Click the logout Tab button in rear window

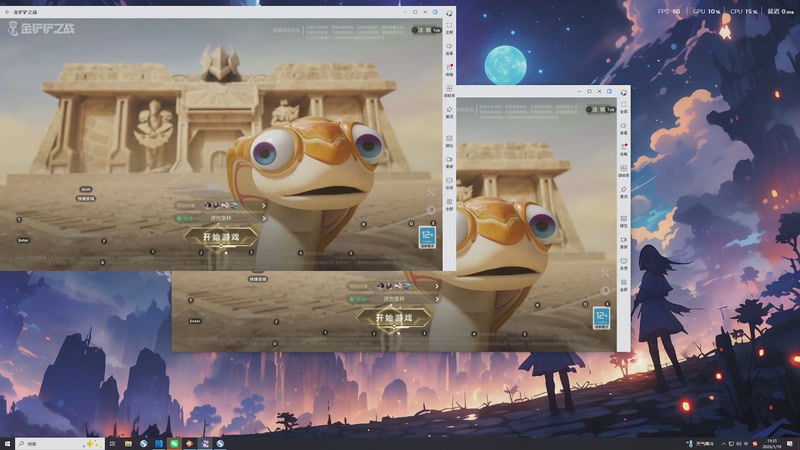[601, 110]
